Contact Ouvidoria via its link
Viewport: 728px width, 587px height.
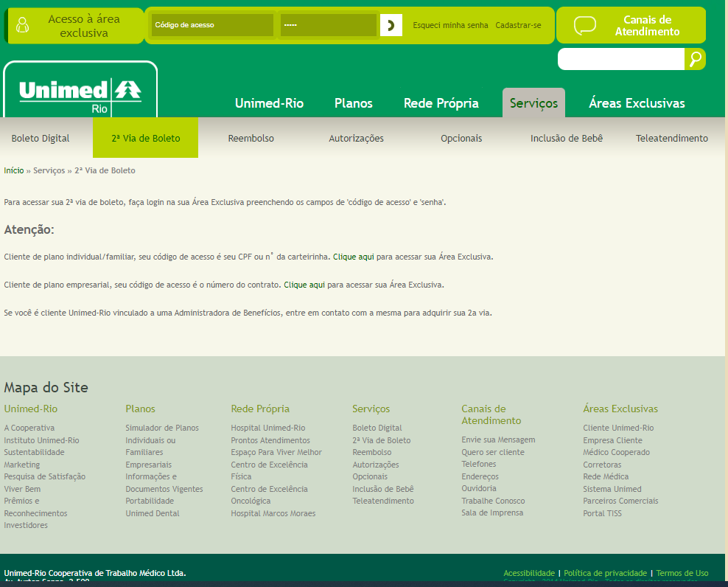click(479, 488)
